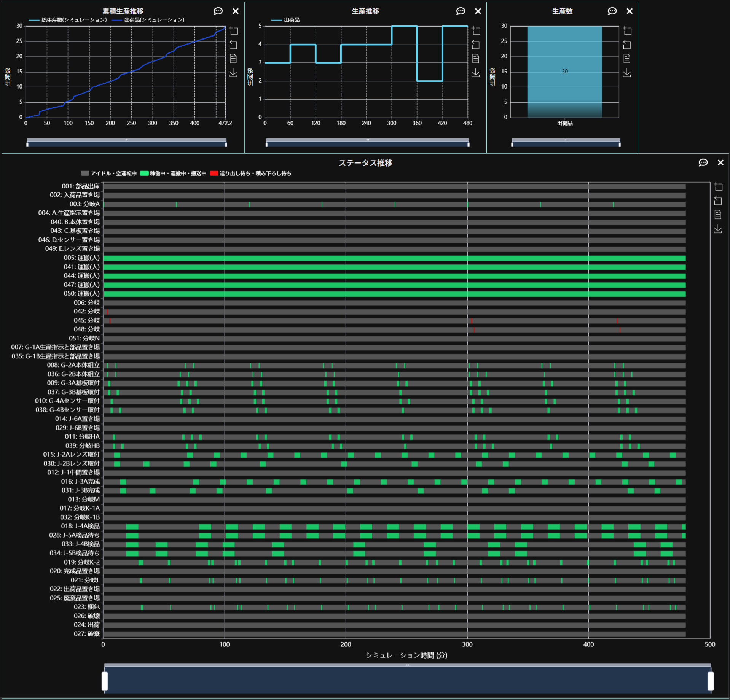The width and height of the screenshot is (730, 700).
Task: Click left handle of ステータス推移 zoom slider
Action: click(105, 681)
